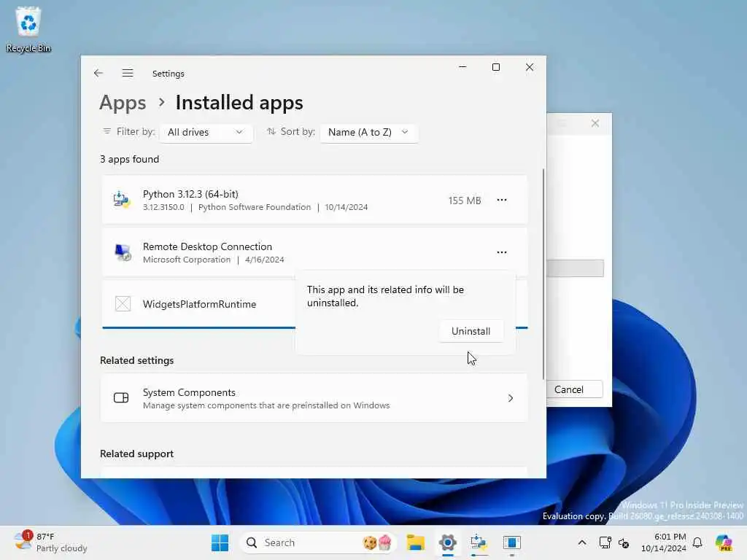
Task: Open the notification bell
Action: 697,542
